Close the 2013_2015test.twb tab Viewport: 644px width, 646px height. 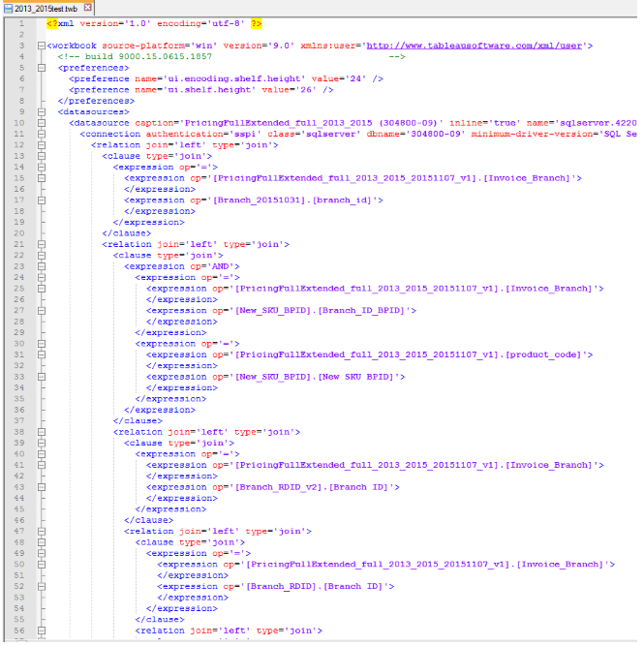(x=87, y=8)
